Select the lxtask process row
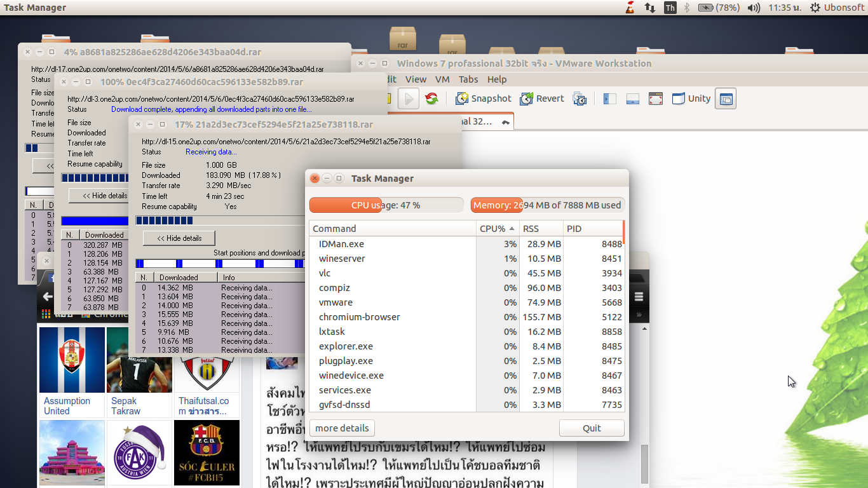Viewport: 868px width, 488px height. click(x=466, y=332)
